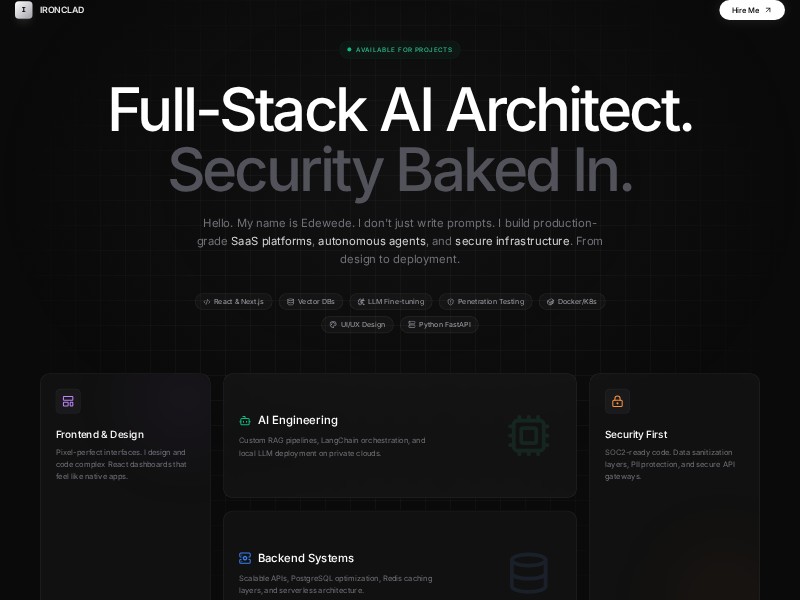Click the green robot icon beside AI Engineering
This screenshot has height=600, width=800.
pos(245,420)
